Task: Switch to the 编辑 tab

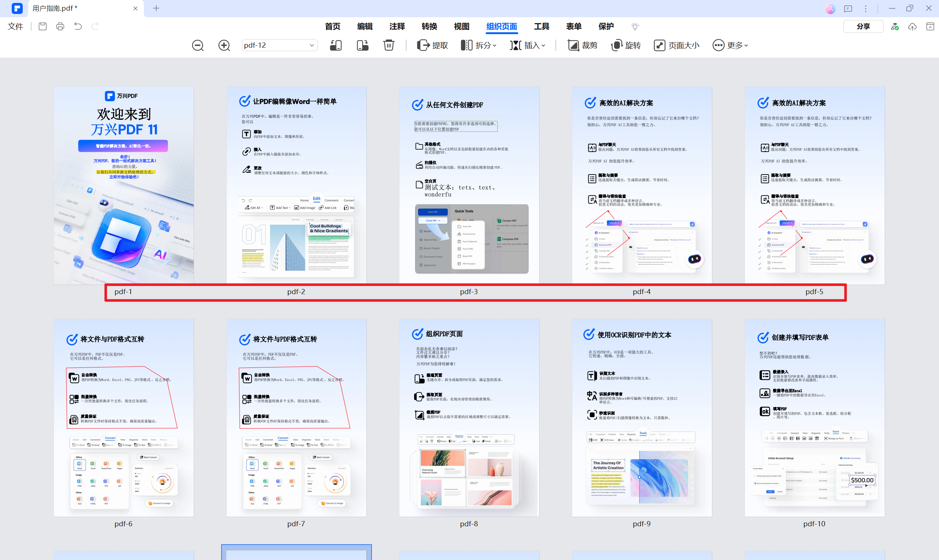Action: point(365,26)
